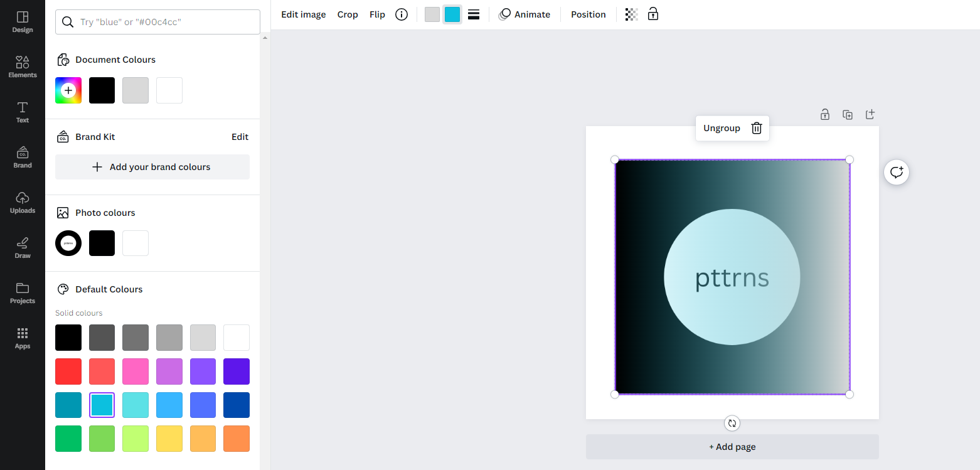The image size is (980, 470).
Task: Duplicate the page
Action: [848, 115]
